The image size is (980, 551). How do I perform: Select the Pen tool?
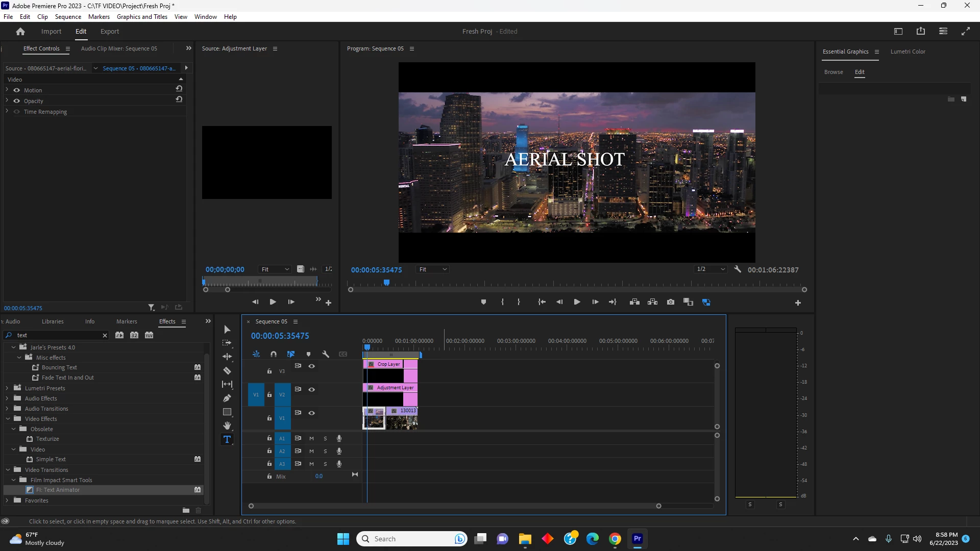pos(227,398)
